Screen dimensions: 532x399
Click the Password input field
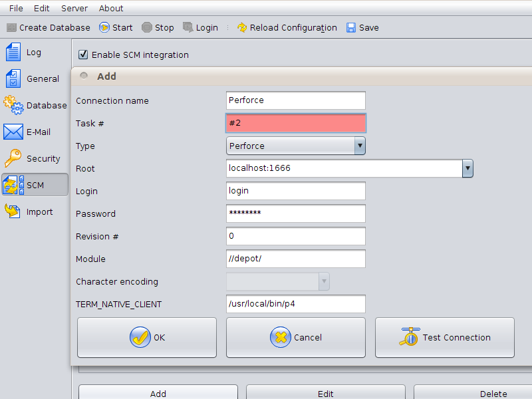(x=296, y=213)
